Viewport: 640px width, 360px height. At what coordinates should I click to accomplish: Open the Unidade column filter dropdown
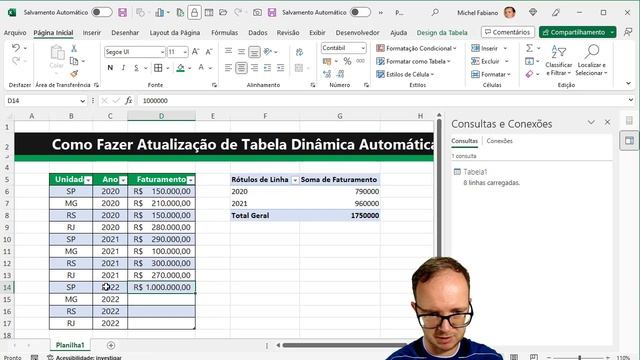[88, 180]
